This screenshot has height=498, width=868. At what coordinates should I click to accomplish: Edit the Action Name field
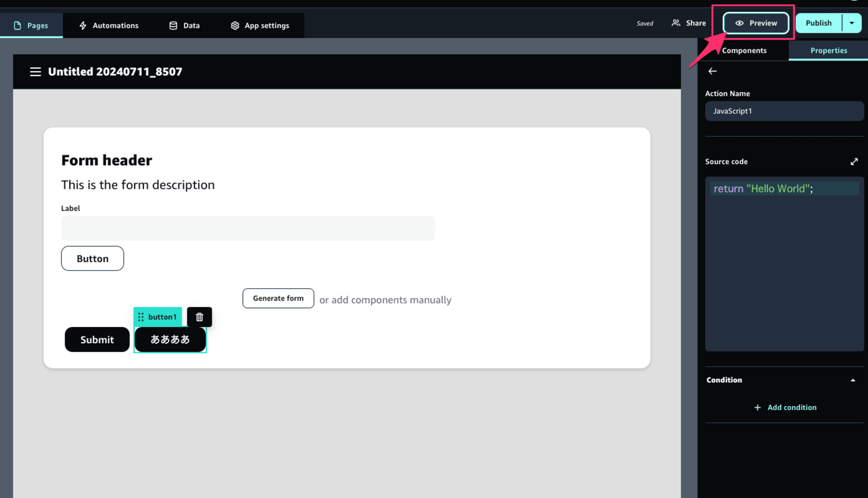(784, 111)
